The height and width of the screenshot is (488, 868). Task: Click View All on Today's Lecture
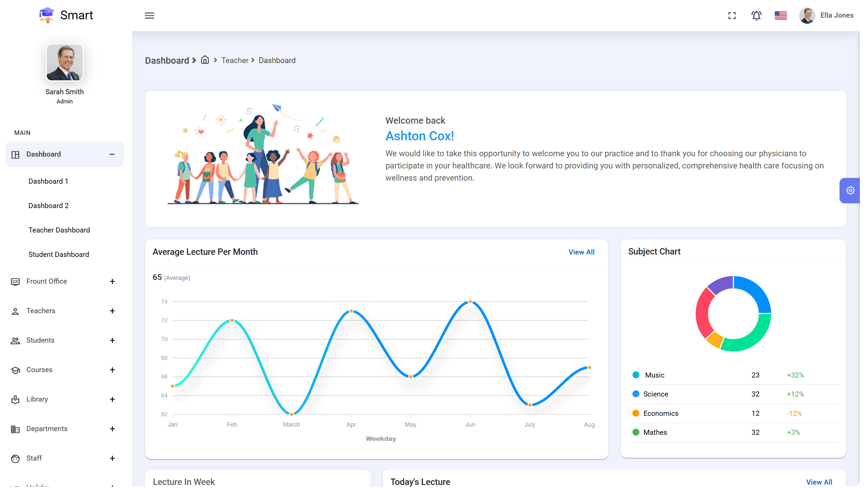pos(819,482)
